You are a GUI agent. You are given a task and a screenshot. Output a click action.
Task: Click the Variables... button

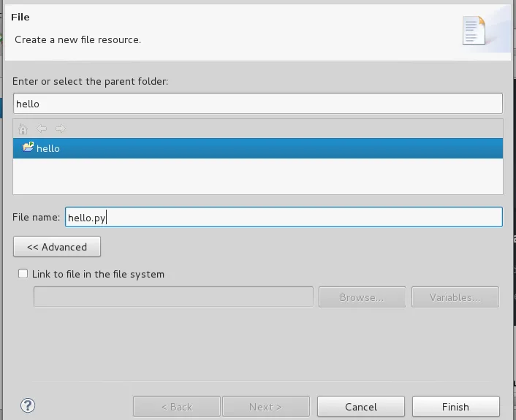455,297
